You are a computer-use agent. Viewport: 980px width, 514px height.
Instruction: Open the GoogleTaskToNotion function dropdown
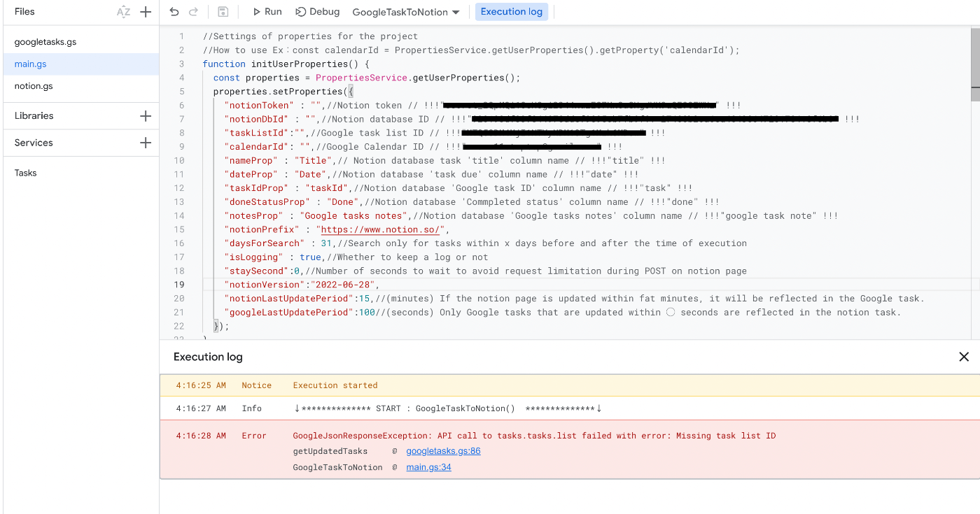click(406, 13)
